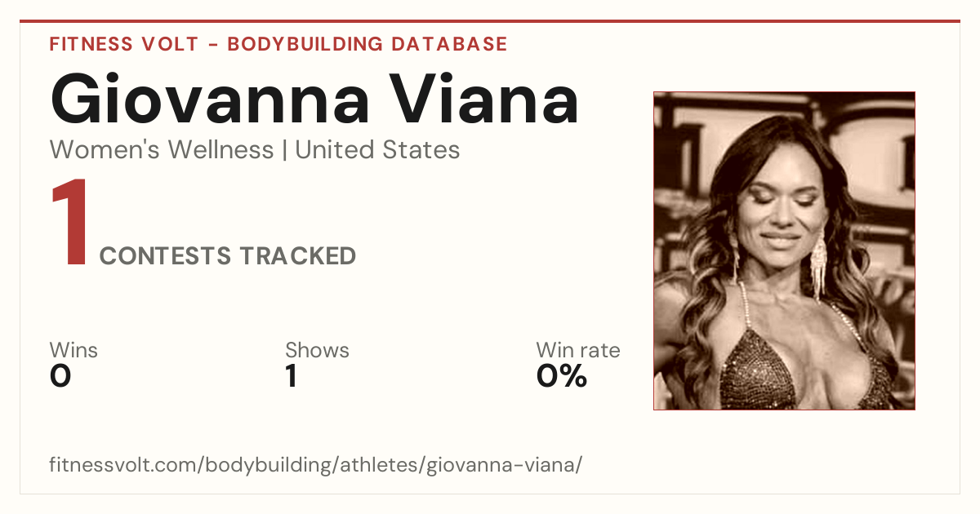Click the Win rate label
This screenshot has height=514, width=980.
577,351
